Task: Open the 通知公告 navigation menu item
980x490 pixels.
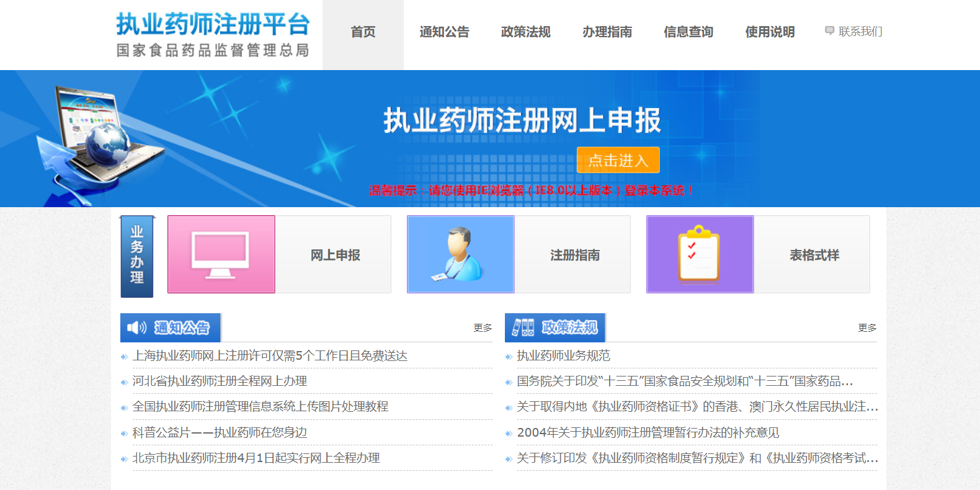Action: point(444,32)
